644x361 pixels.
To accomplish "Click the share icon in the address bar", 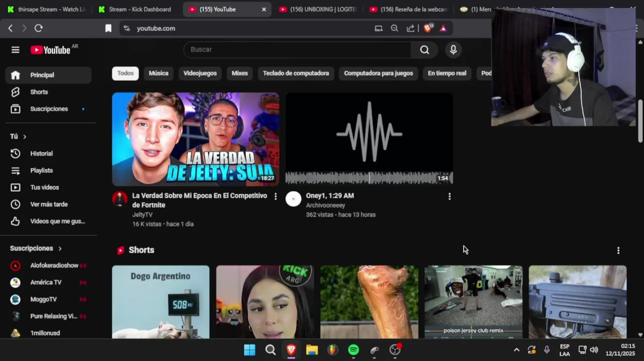I will [x=411, y=29].
